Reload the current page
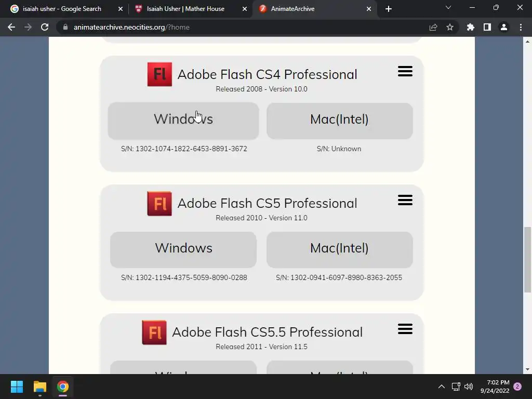 (x=45, y=27)
